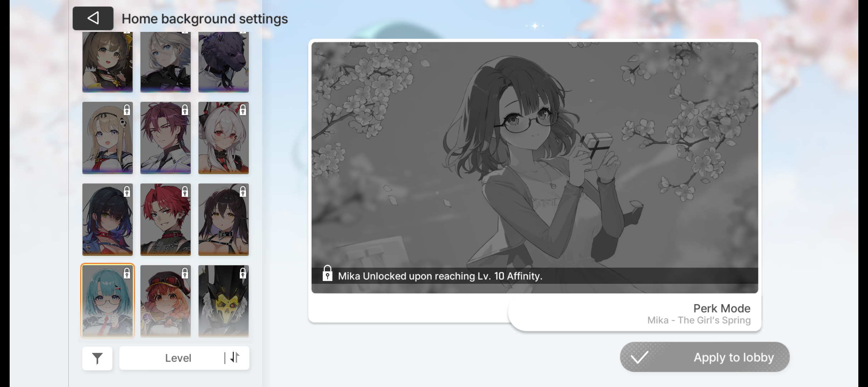Click the lock icon in preview banner
This screenshot has height=387, width=868.
(x=327, y=274)
